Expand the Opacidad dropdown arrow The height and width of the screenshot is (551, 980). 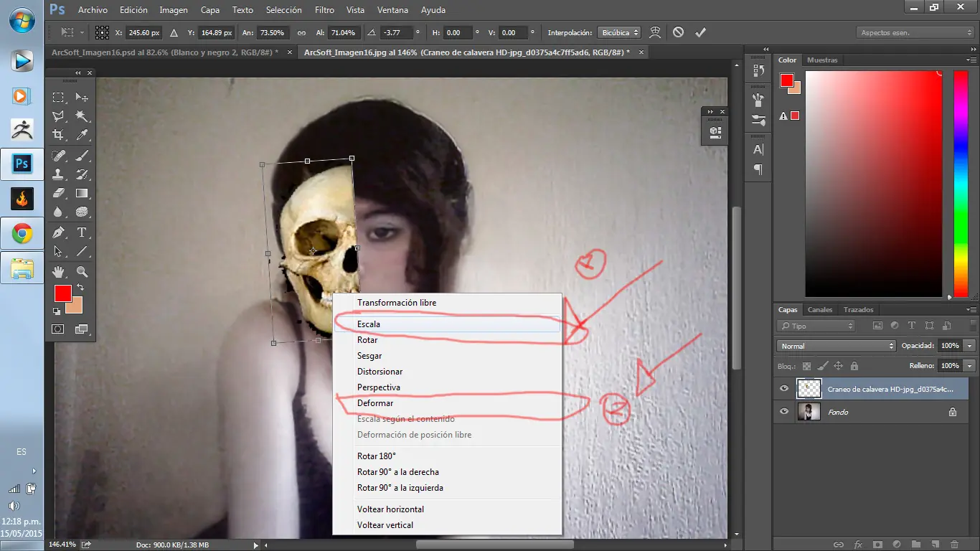(x=970, y=346)
